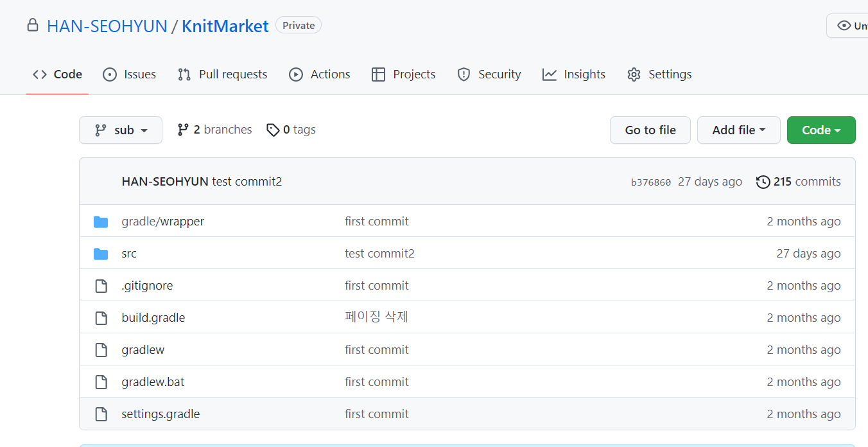Click the branch icon beside 2 branches
The width and height of the screenshot is (868, 447).
click(183, 130)
